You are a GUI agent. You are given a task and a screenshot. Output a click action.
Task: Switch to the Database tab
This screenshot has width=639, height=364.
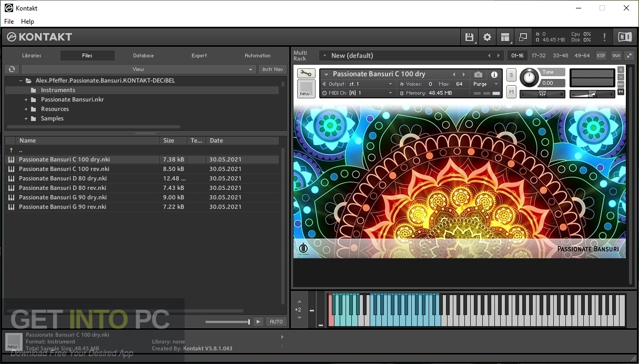143,55
